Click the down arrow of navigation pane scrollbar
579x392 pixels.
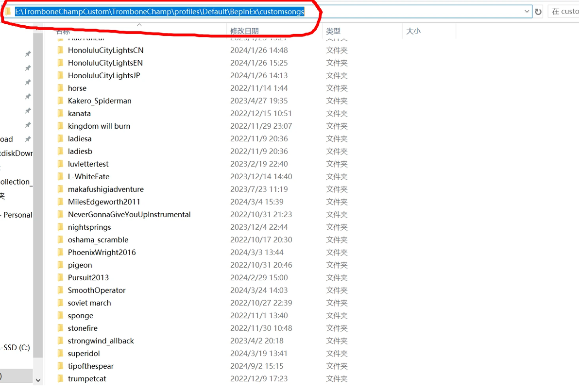(x=38, y=380)
